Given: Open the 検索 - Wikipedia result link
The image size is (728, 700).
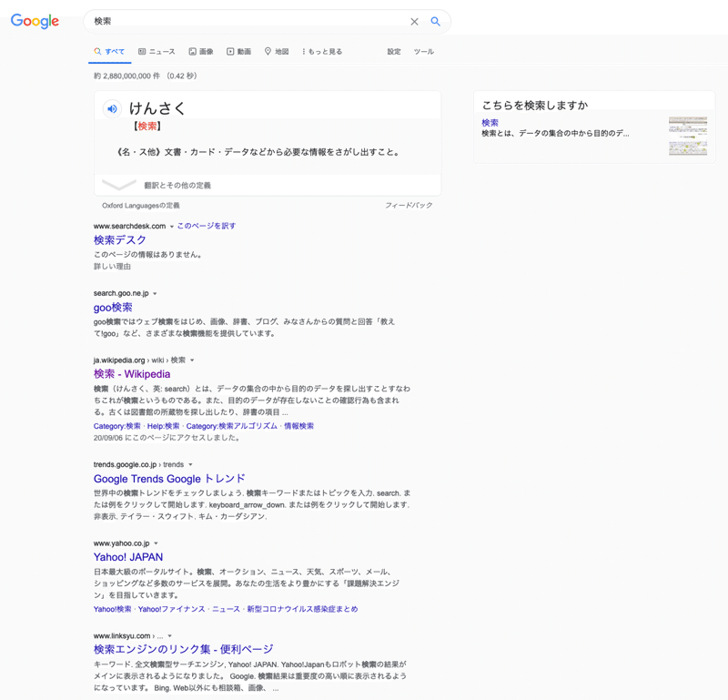Looking at the screenshot, I should (133, 373).
